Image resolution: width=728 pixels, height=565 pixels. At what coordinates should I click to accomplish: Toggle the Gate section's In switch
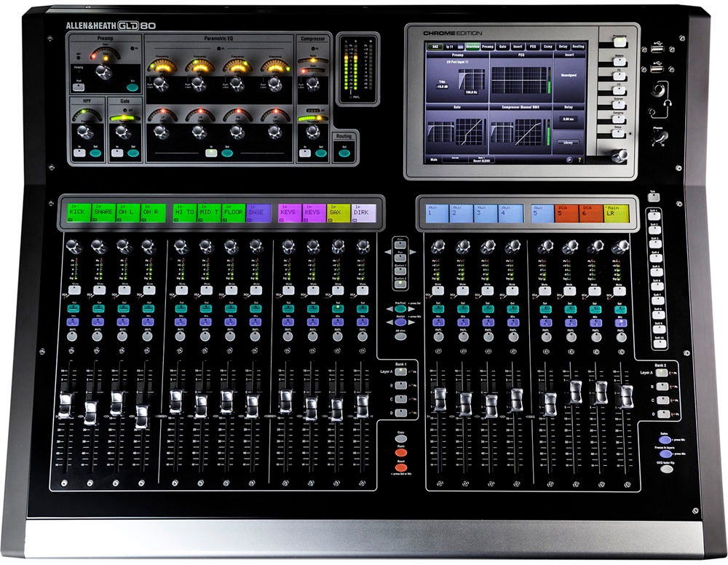click(116, 153)
